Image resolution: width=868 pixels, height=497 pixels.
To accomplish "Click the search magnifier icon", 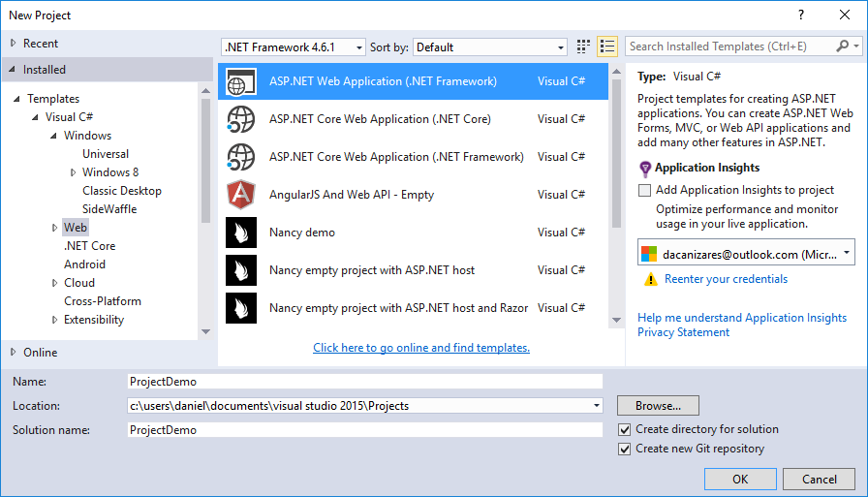I will tap(842, 46).
